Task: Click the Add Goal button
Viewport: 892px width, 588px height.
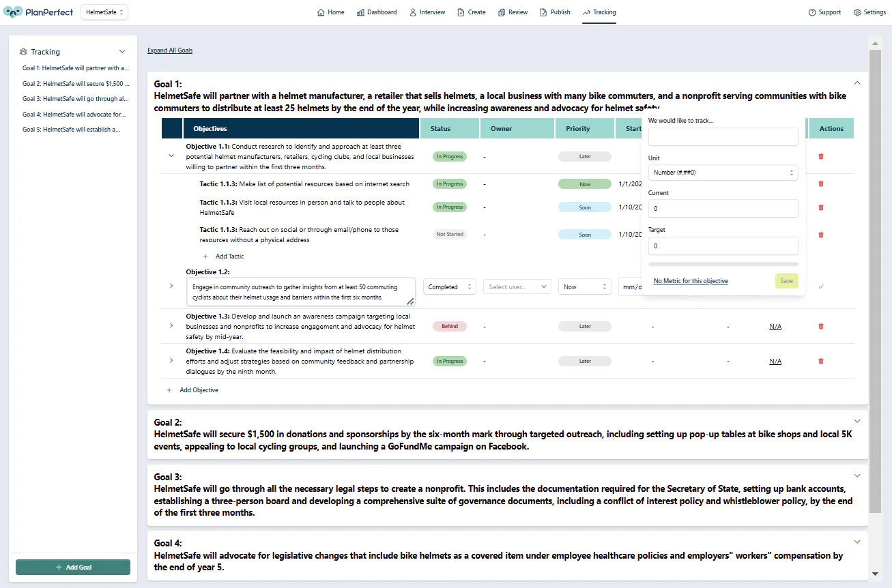Action: coord(73,567)
